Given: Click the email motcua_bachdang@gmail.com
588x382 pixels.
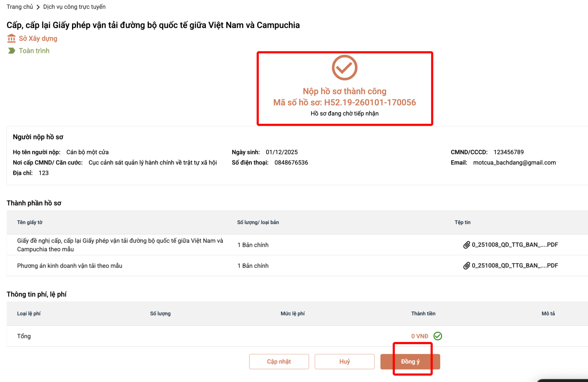Looking at the screenshot, I should point(514,163).
